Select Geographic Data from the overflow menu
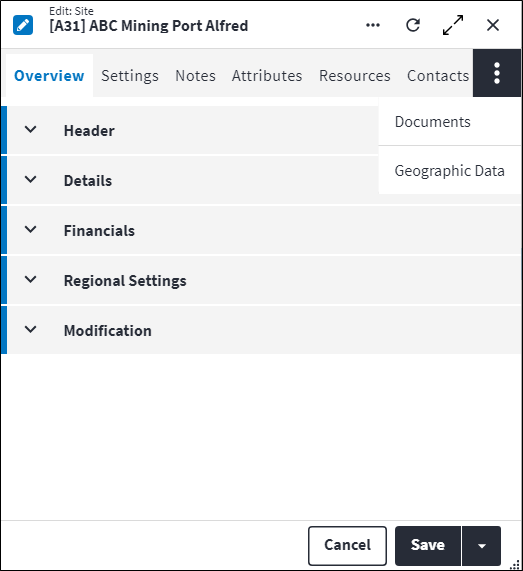The width and height of the screenshot is (523, 571). point(450,170)
